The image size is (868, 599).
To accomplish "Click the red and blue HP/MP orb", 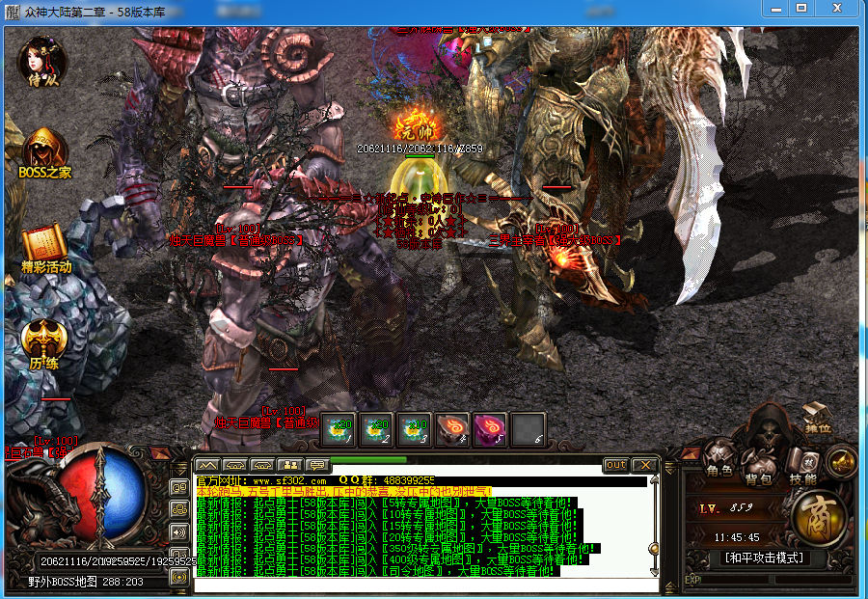I will pos(101,495).
